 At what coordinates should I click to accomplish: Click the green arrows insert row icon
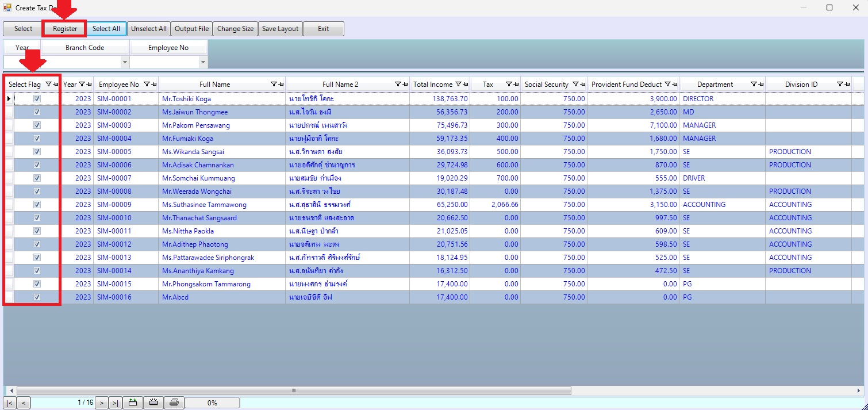133,403
